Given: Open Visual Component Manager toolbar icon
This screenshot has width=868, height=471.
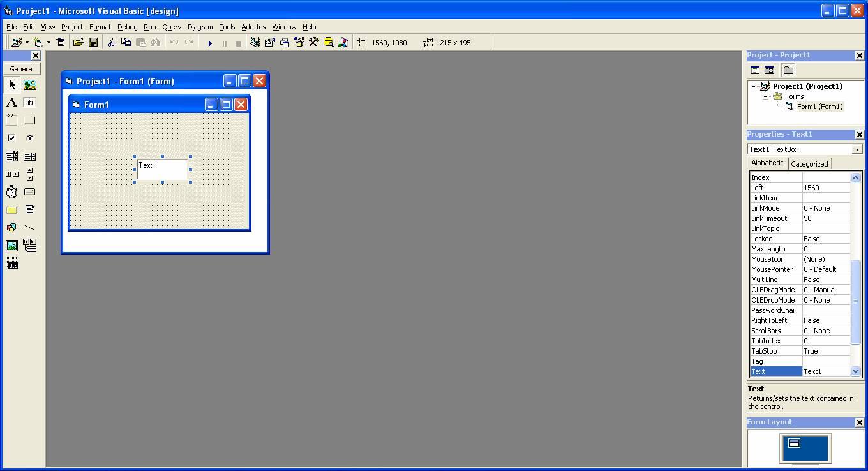Looking at the screenshot, I should 343,43.
